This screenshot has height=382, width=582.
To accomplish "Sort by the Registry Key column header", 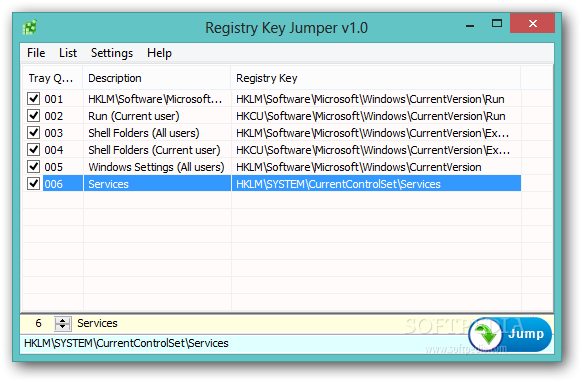I will (x=376, y=78).
